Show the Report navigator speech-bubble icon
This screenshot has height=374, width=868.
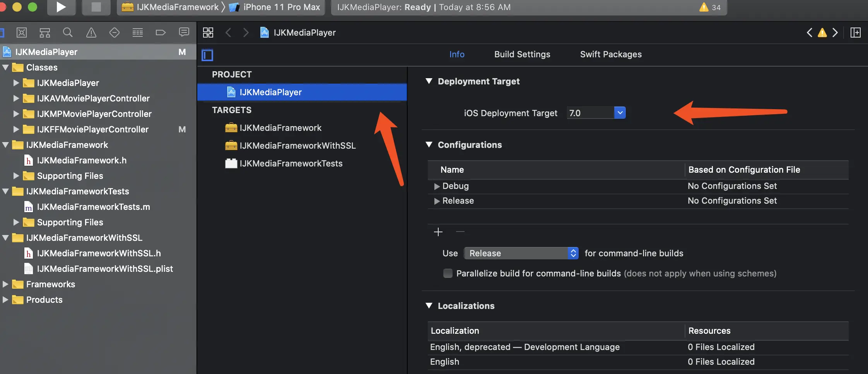(x=184, y=33)
